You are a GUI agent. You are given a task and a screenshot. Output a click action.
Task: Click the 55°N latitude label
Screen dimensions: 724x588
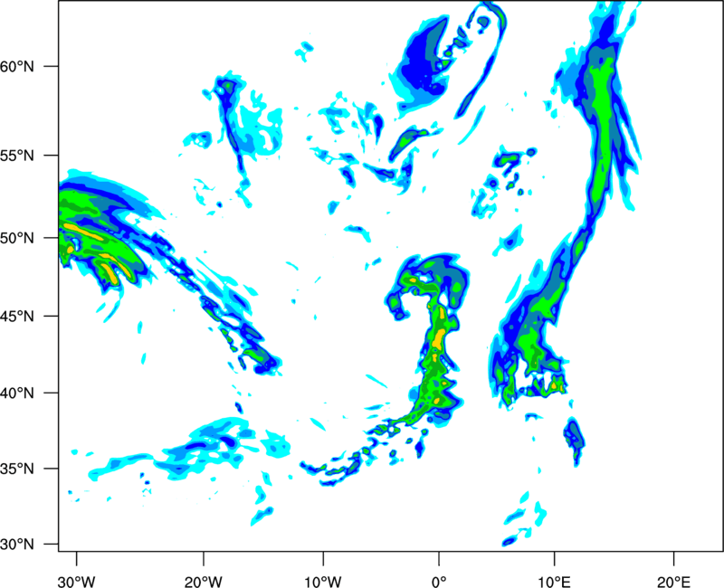[x=17, y=156]
